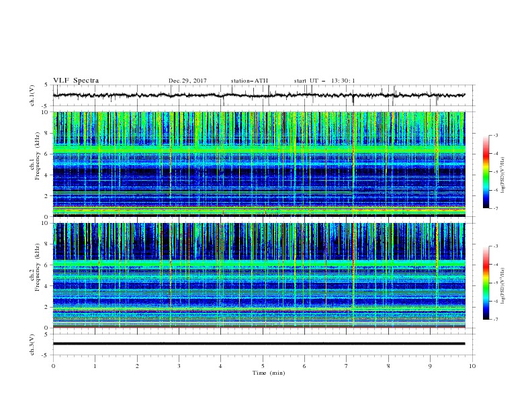This screenshot has height=411, width=532.
Task: Click the ch.3 flat voltage trace
Action: click(x=259, y=344)
